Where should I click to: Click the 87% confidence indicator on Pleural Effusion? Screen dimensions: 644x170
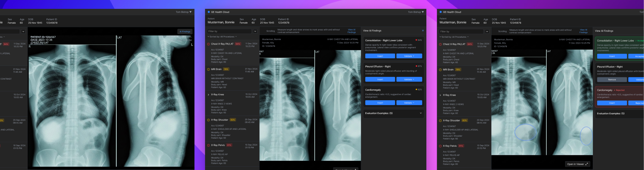tap(418, 66)
